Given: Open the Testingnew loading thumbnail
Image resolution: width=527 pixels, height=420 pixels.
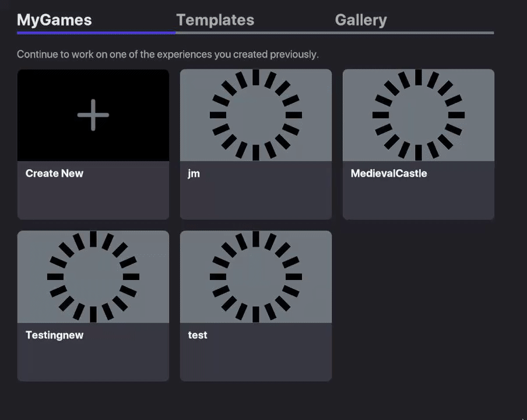Looking at the screenshot, I should click(x=93, y=276).
